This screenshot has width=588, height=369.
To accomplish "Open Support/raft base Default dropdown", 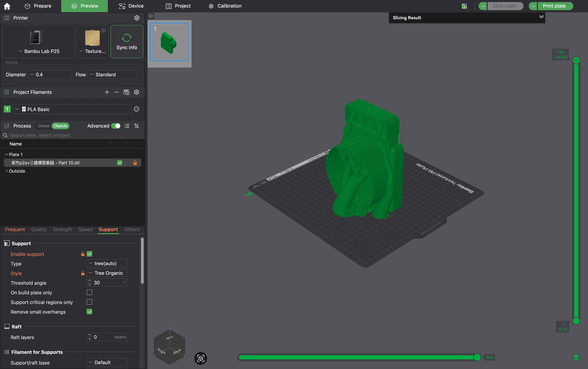I will [x=107, y=362].
